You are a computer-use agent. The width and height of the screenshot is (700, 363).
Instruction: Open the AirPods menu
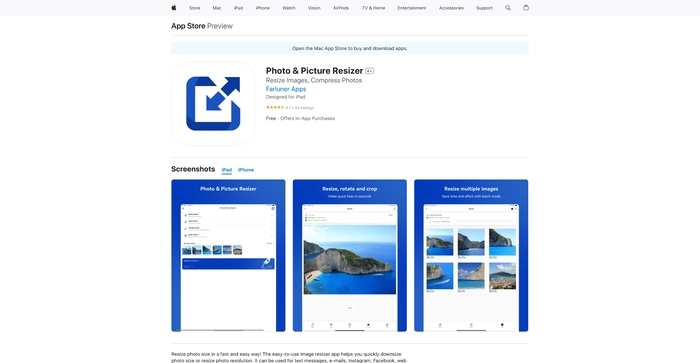coord(341,8)
